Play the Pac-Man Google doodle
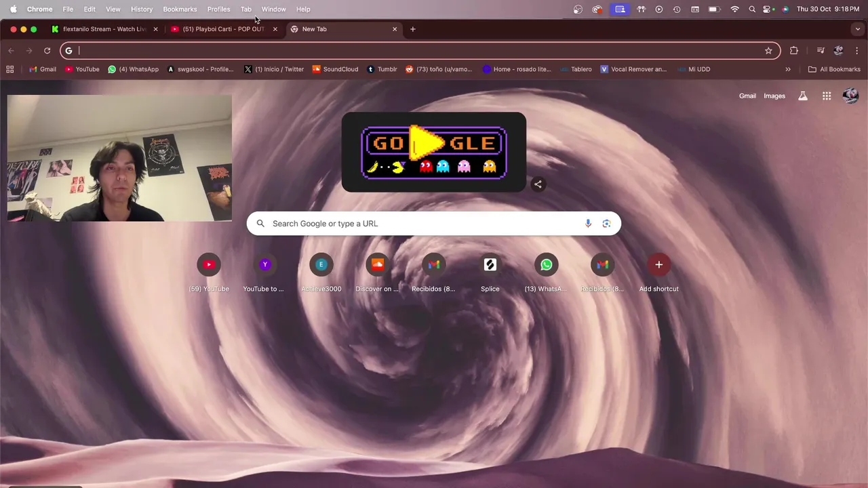The height and width of the screenshot is (488, 868). [434, 152]
